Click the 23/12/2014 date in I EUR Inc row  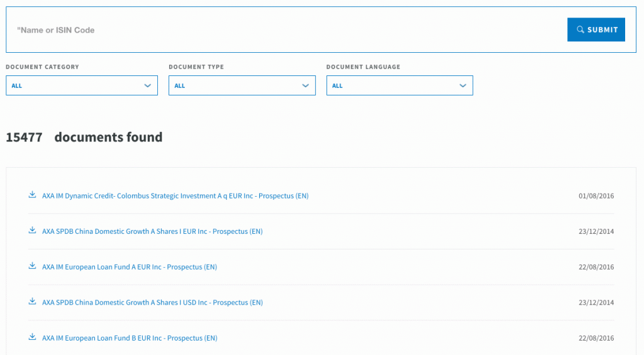(596, 231)
